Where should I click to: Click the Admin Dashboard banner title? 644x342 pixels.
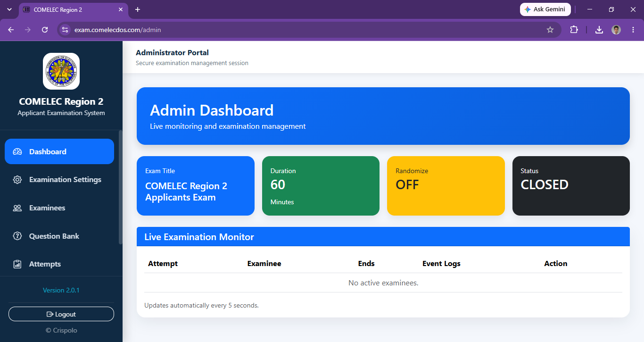coord(212,110)
